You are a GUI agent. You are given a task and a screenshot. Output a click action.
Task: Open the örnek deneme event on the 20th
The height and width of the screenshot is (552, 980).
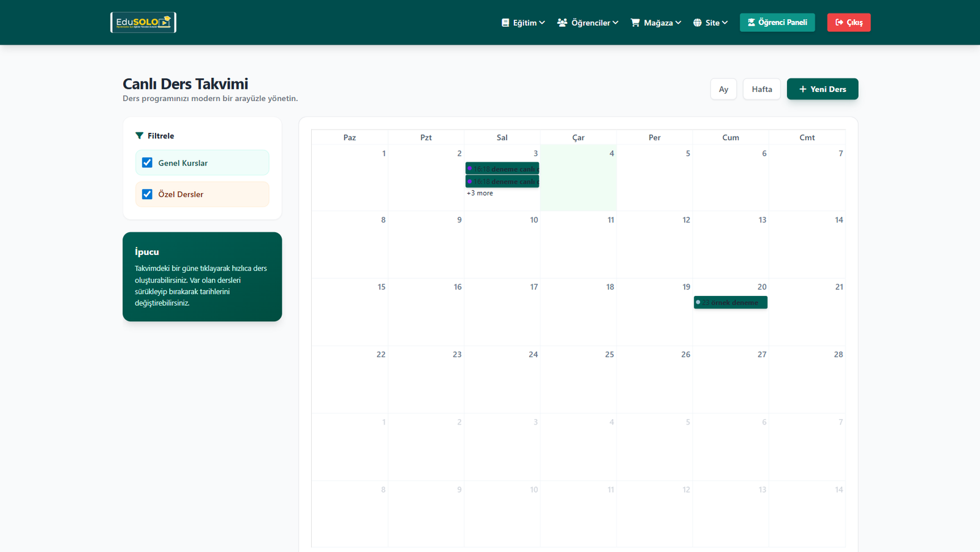click(730, 303)
